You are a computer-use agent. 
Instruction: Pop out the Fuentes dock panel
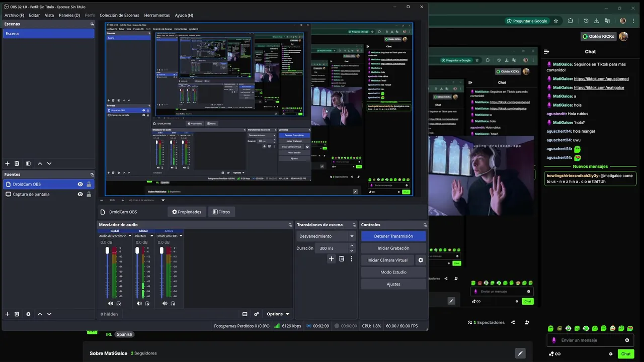(92, 174)
